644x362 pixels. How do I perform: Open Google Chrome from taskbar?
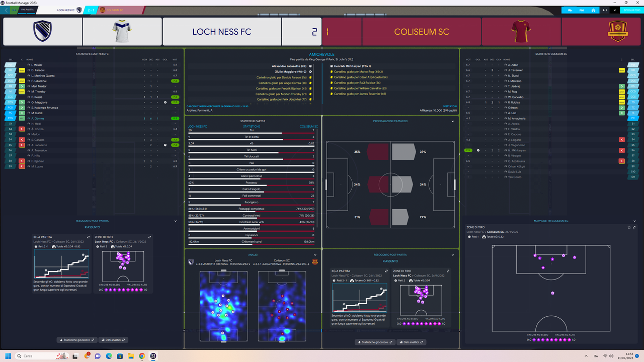point(142,356)
